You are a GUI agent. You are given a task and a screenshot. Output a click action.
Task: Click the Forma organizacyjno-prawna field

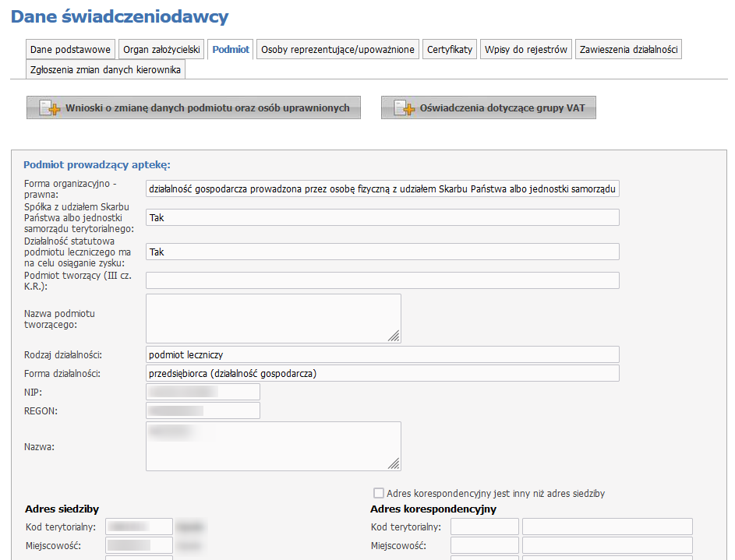[x=382, y=189]
